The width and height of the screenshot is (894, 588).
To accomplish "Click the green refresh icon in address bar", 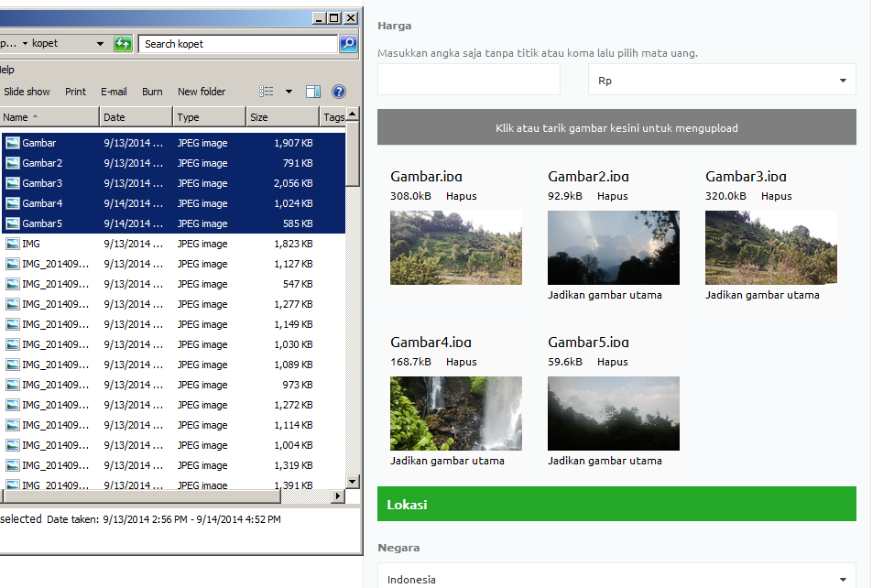I will pos(123,44).
